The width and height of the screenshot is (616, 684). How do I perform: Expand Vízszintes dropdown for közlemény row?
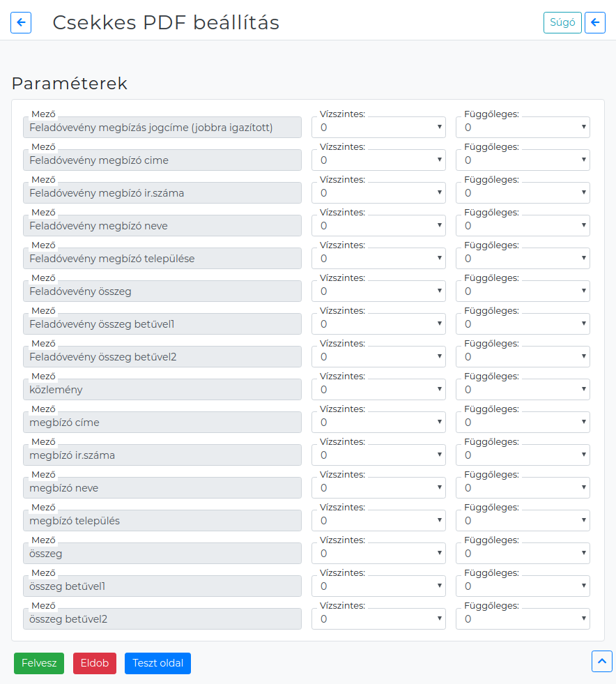coord(378,389)
